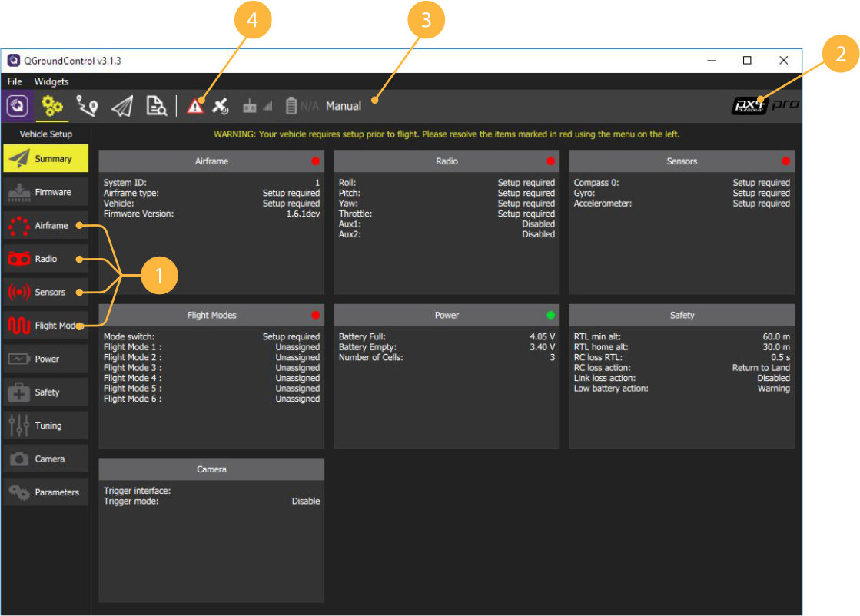Image resolution: width=860 pixels, height=616 pixels.
Task: Open the QGroundControl application settings icon
Action: coord(17,105)
